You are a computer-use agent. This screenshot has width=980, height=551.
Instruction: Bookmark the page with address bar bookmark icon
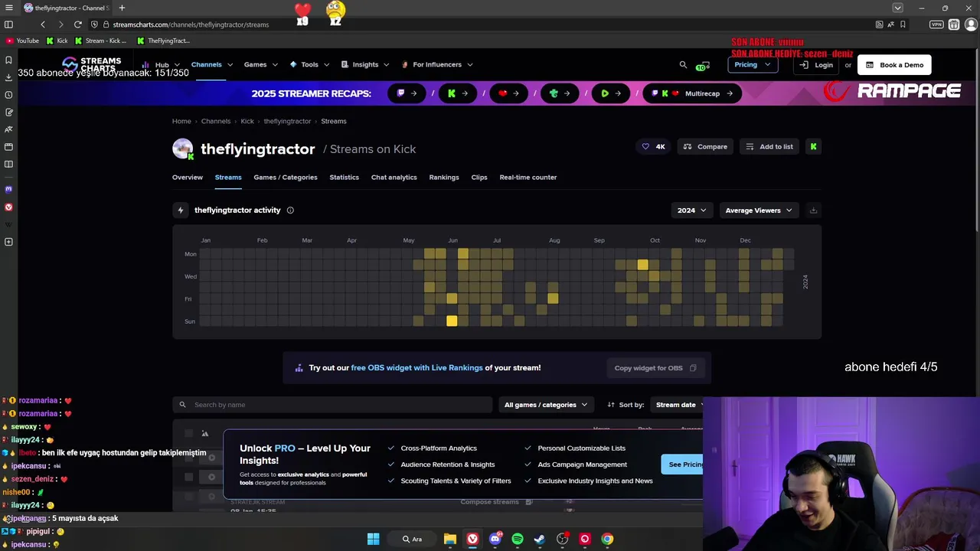[x=903, y=24]
